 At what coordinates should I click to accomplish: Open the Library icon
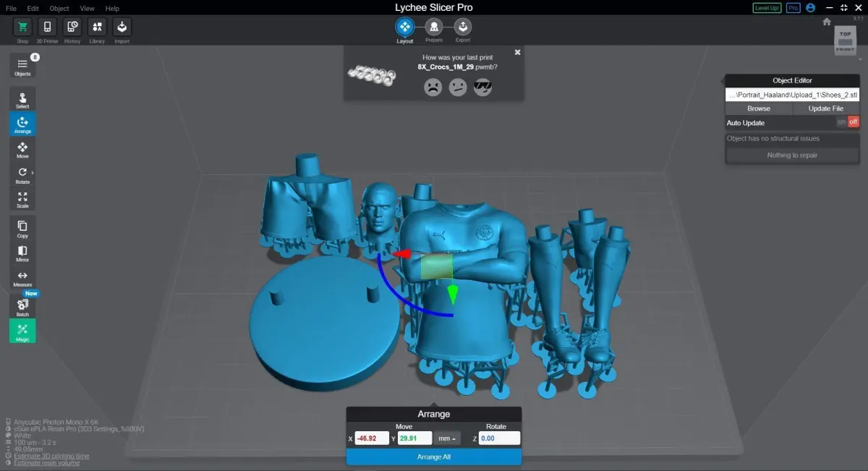[x=97, y=27]
